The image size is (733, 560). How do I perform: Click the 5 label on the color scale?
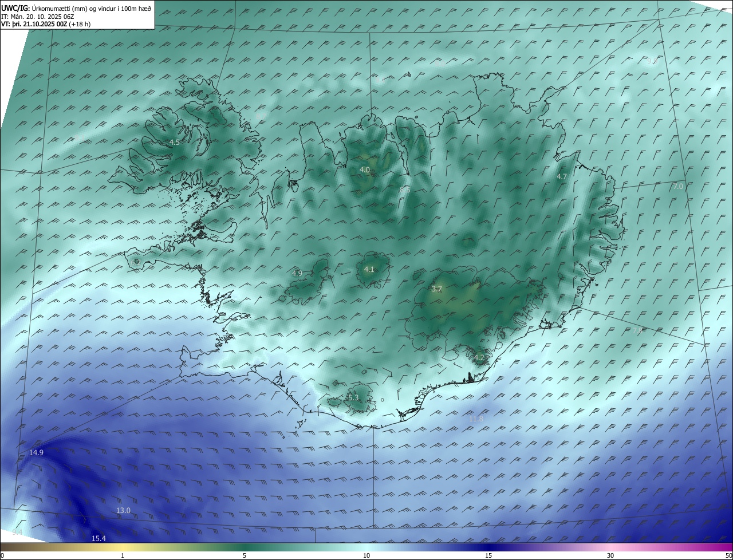(x=245, y=555)
